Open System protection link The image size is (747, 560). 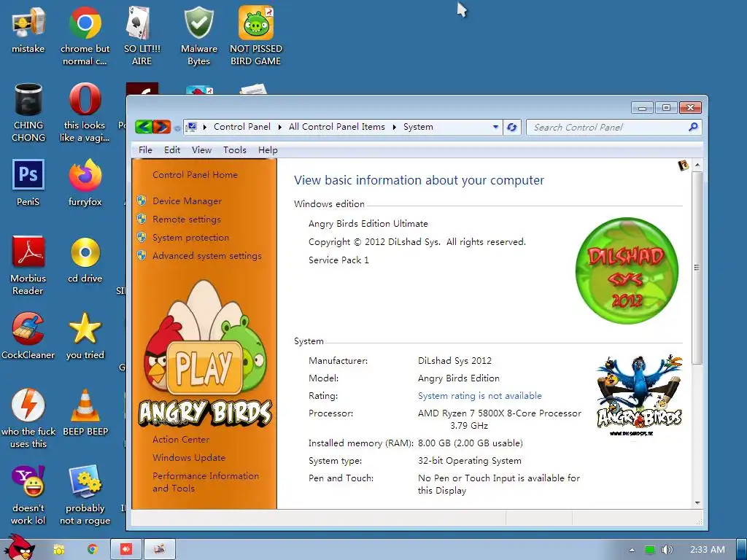click(190, 237)
